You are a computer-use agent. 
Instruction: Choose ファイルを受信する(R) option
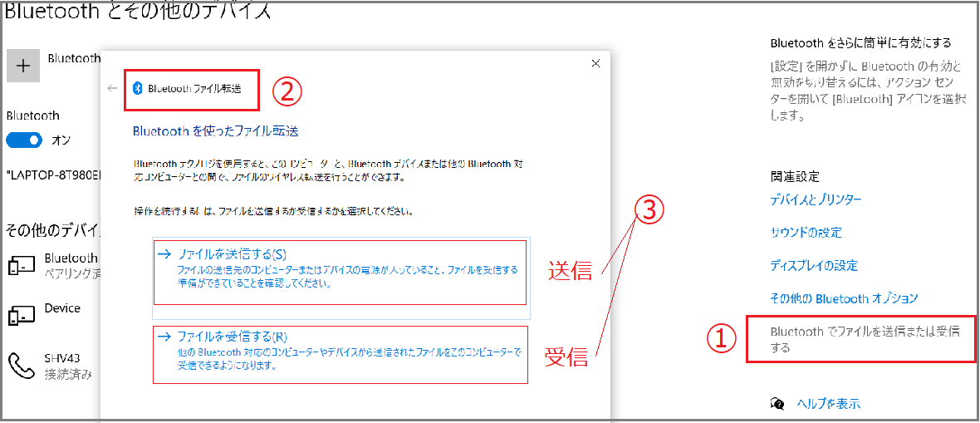tap(341, 354)
